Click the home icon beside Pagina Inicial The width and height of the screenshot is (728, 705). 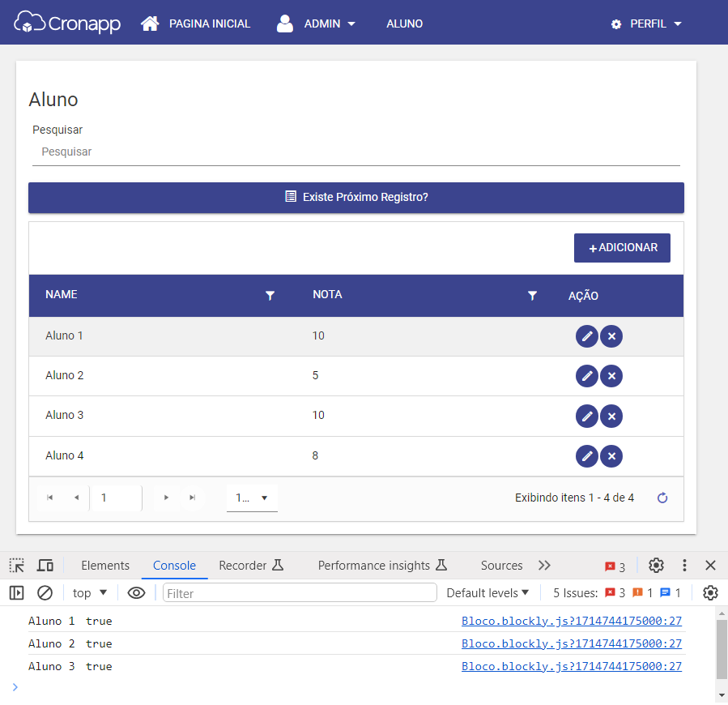click(x=150, y=23)
